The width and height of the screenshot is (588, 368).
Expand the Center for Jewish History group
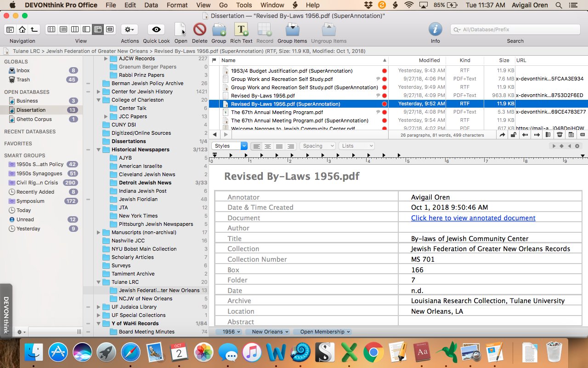click(x=99, y=92)
